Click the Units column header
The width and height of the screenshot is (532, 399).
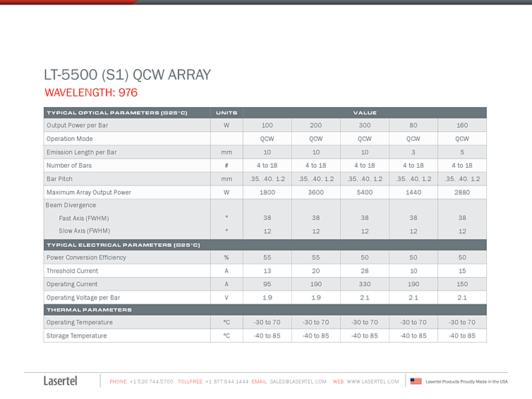(x=226, y=113)
